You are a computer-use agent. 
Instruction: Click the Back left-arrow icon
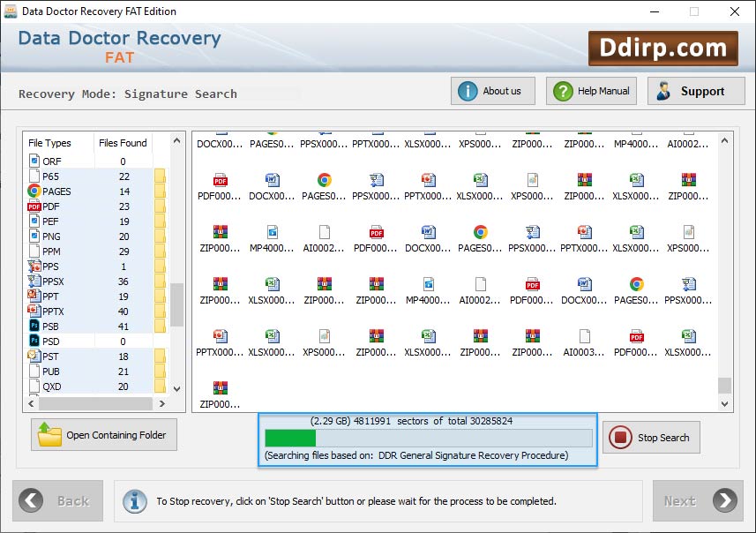tap(31, 500)
